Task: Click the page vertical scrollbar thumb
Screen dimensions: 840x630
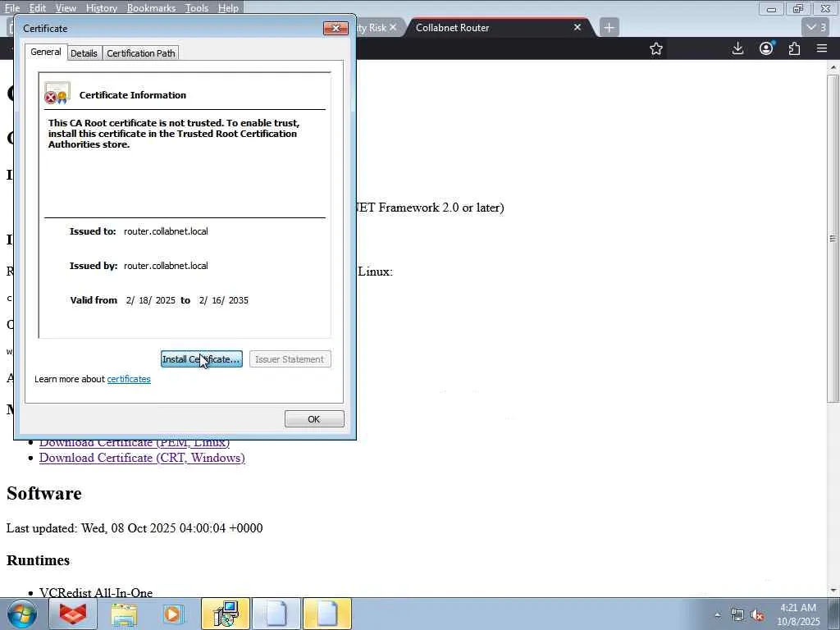Action: (x=833, y=239)
